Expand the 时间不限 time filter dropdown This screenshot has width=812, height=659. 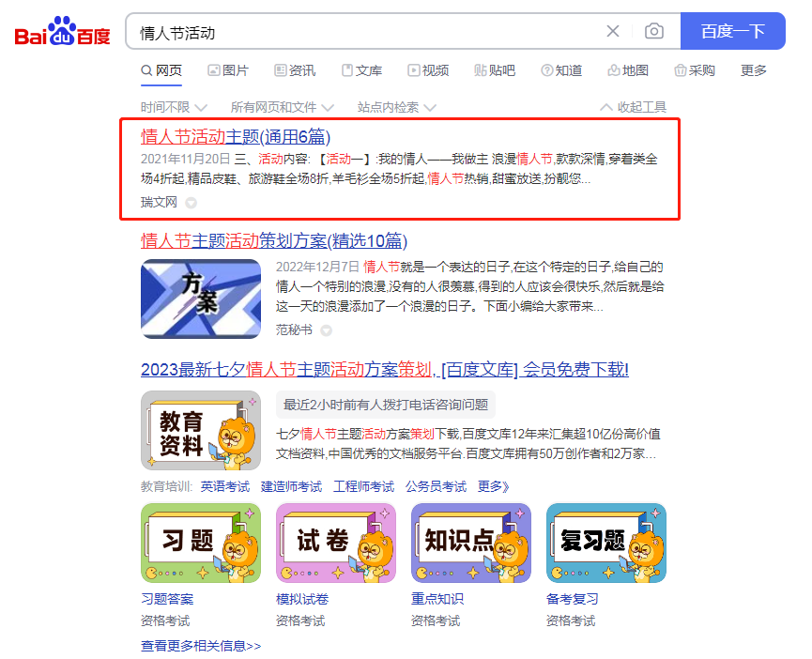pyautogui.click(x=174, y=107)
